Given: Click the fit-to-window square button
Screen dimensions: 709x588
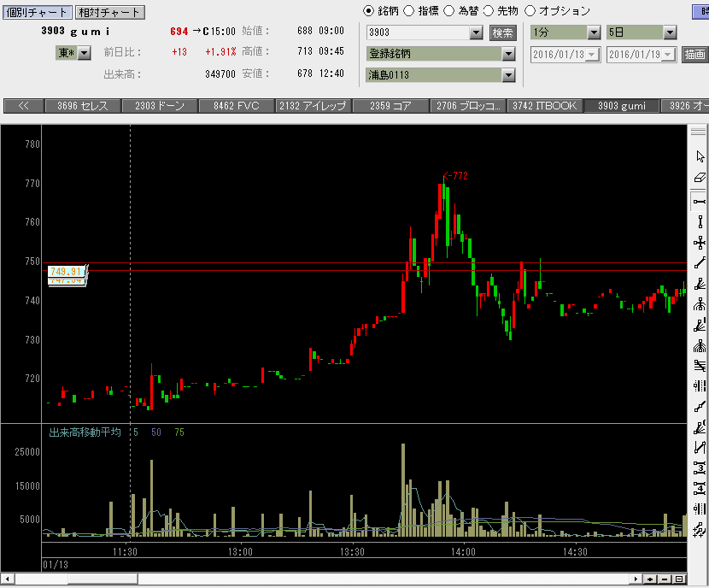Looking at the screenshot, I should click(x=679, y=579).
